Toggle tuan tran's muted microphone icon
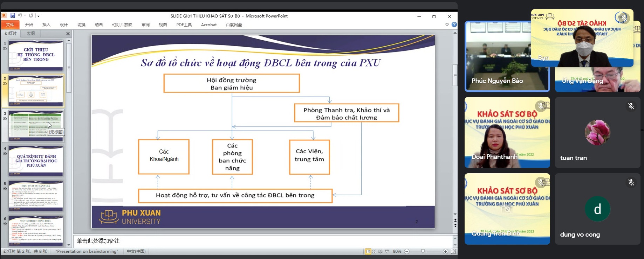This screenshot has height=259, width=644. point(631,106)
